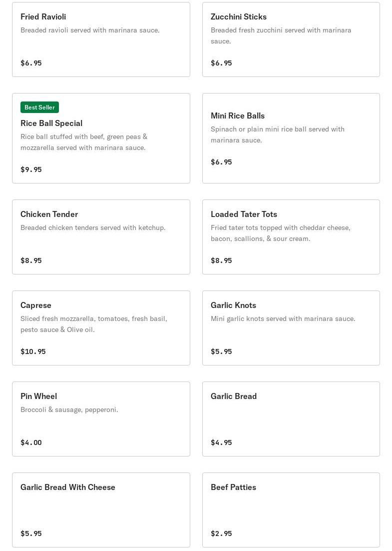Click the $2.95 Beef Patties price

(221, 533)
